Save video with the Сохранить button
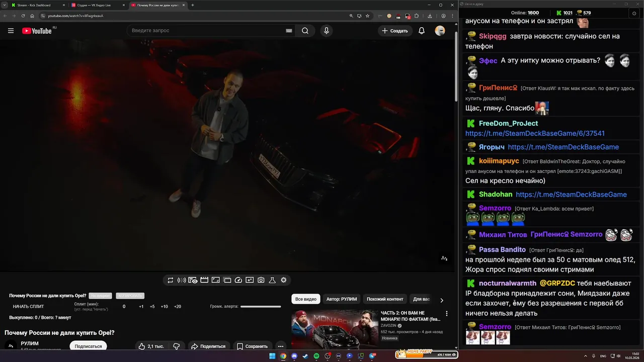The width and height of the screenshot is (644, 362). click(252, 346)
